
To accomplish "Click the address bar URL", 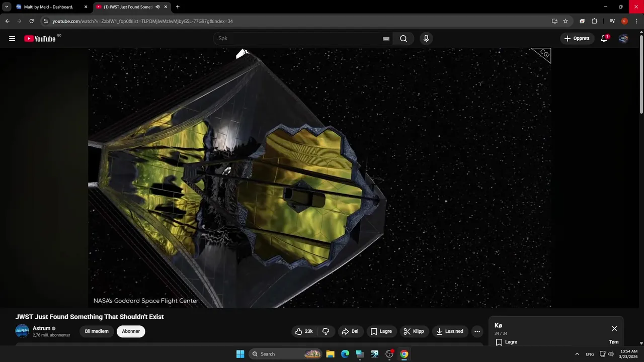I will [x=142, y=21].
